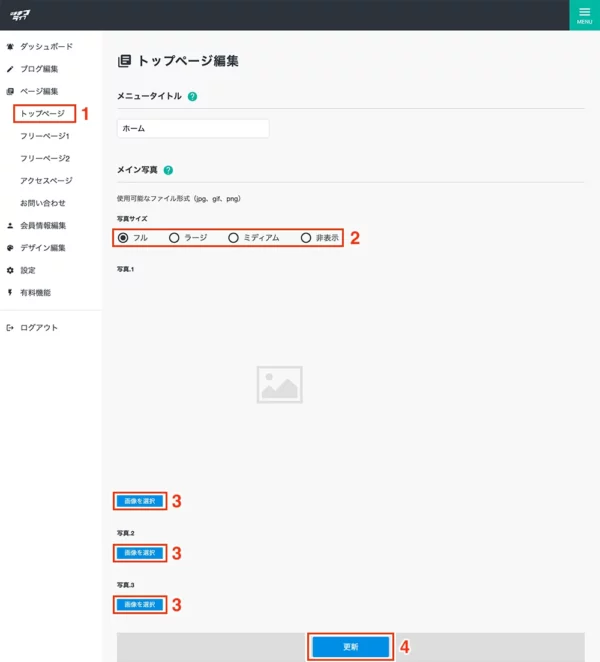This screenshot has height=662, width=600.
Task: Select the 非表示 photo size radio
Action: 306,238
